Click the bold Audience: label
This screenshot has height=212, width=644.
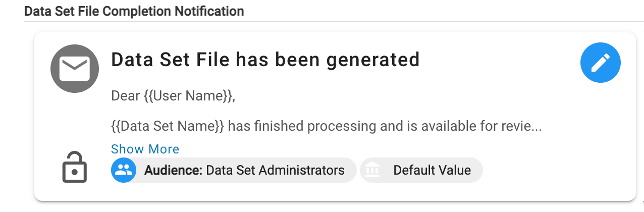174,170
